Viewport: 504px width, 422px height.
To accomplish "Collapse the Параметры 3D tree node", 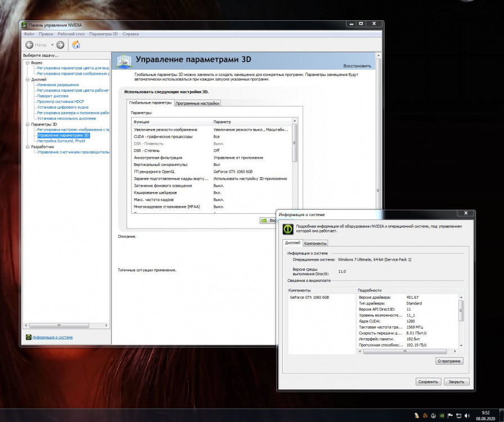I will pos(28,124).
